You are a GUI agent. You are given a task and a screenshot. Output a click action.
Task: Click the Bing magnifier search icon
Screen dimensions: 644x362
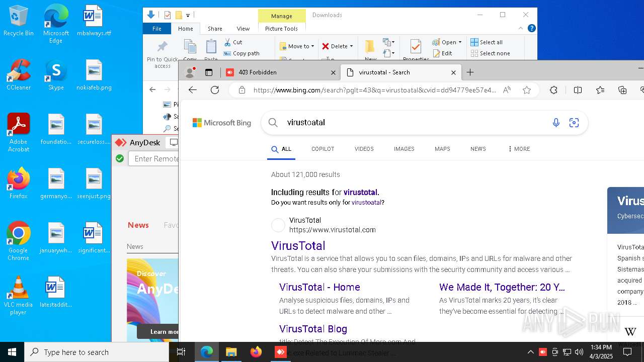click(x=273, y=123)
